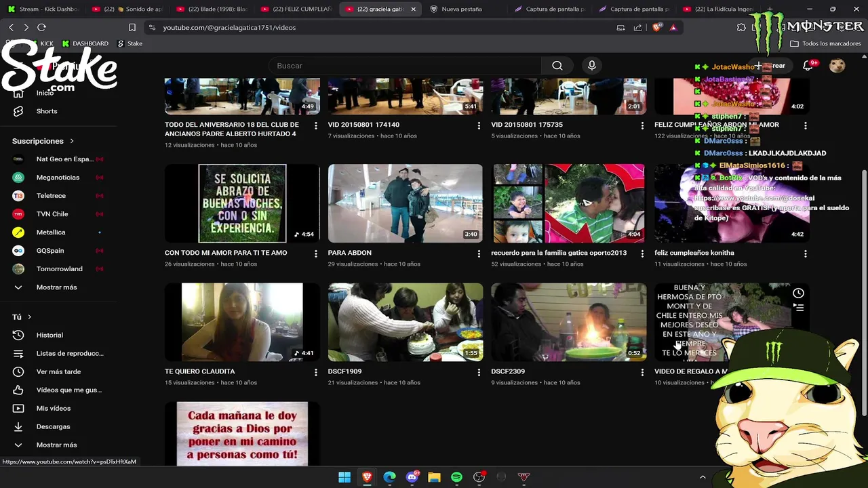Add VIDEO DE REGALO to watch later
This screenshot has height=488, width=868.
pyautogui.click(x=798, y=293)
